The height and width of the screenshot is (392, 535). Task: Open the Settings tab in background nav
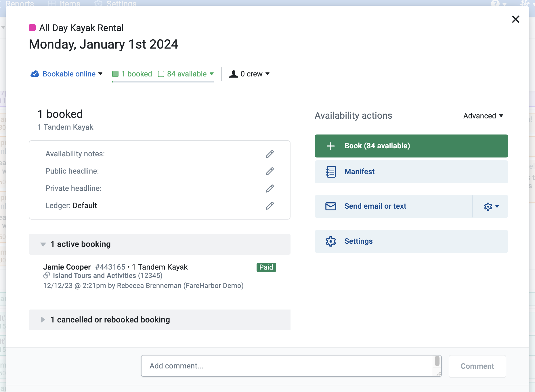[115, 3]
